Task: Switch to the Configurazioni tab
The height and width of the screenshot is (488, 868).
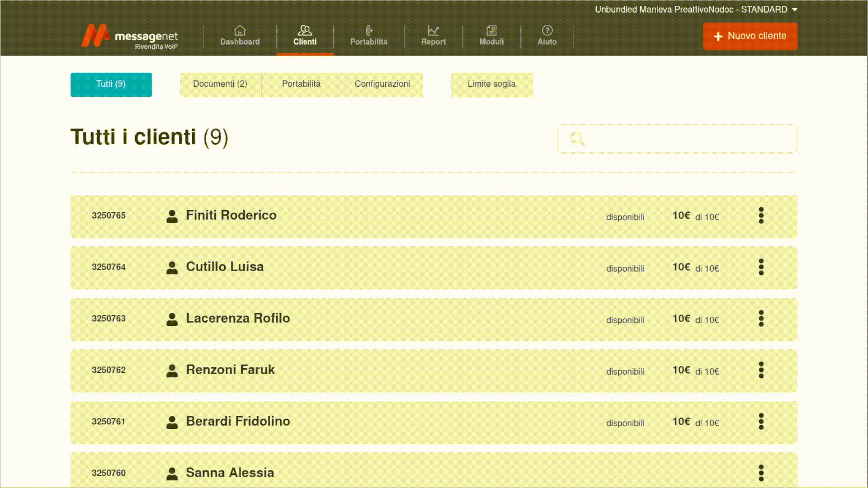Action: click(x=382, y=84)
